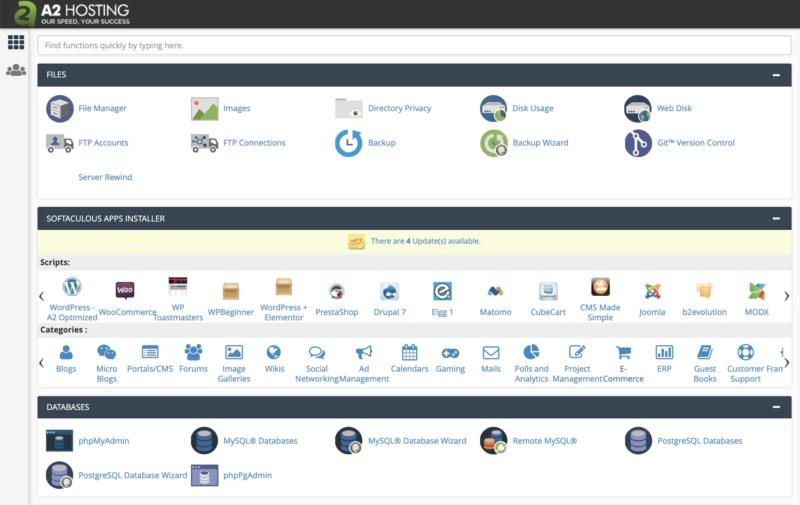Open the Project Management category
The width and height of the screenshot is (800, 505).
coord(577,363)
